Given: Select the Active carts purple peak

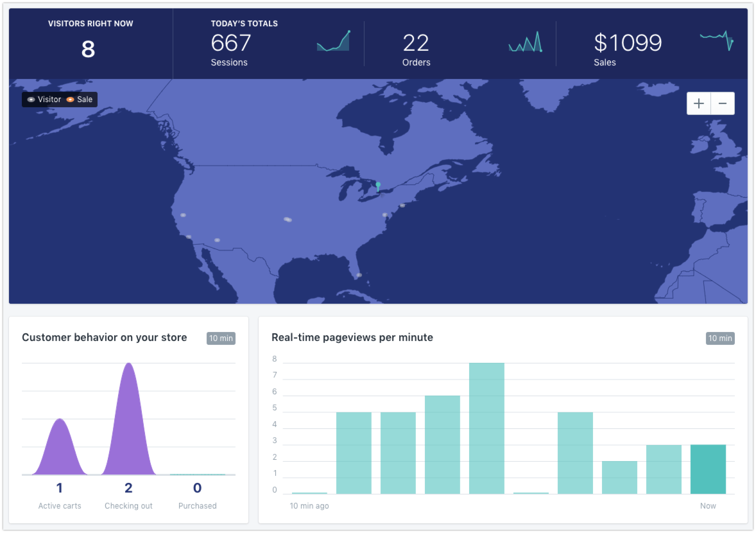Looking at the screenshot, I should tap(60, 447).
